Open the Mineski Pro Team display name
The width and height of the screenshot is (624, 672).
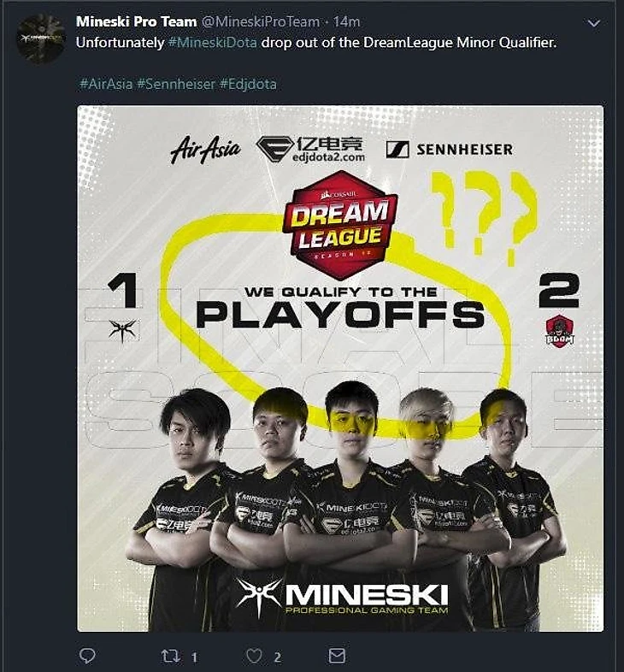point(136,21)
